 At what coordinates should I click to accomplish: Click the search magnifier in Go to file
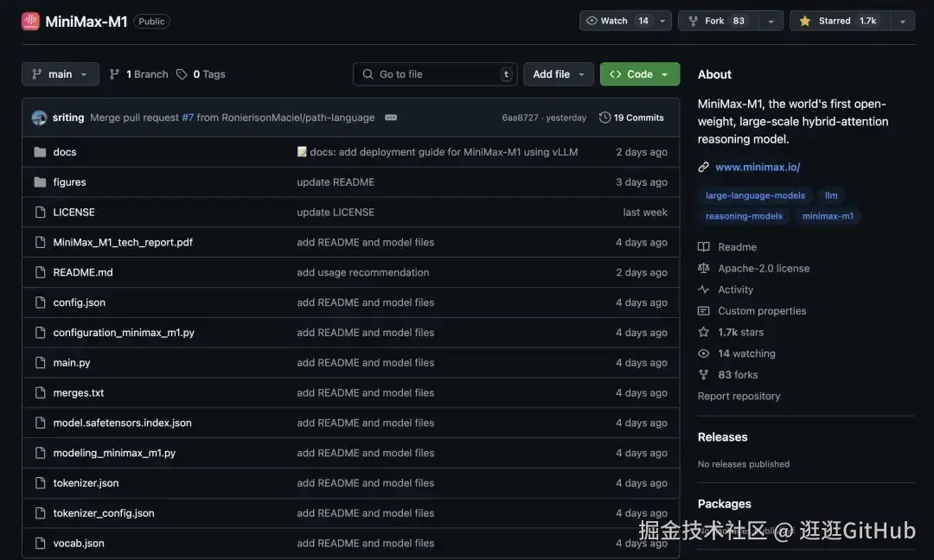(x=368, y=74)
